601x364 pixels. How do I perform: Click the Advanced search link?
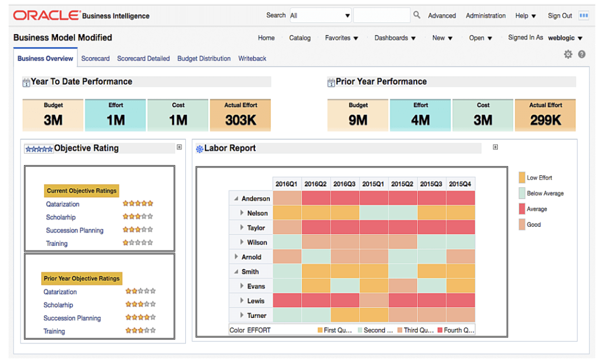click(442, 16)
